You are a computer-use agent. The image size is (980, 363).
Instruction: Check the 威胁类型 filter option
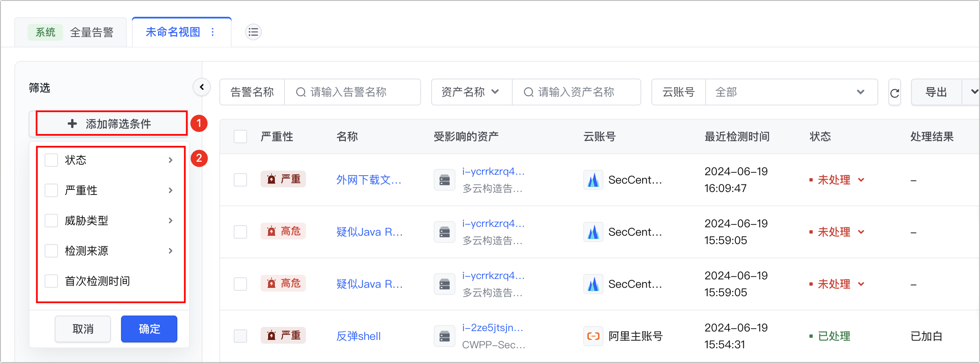51,221
